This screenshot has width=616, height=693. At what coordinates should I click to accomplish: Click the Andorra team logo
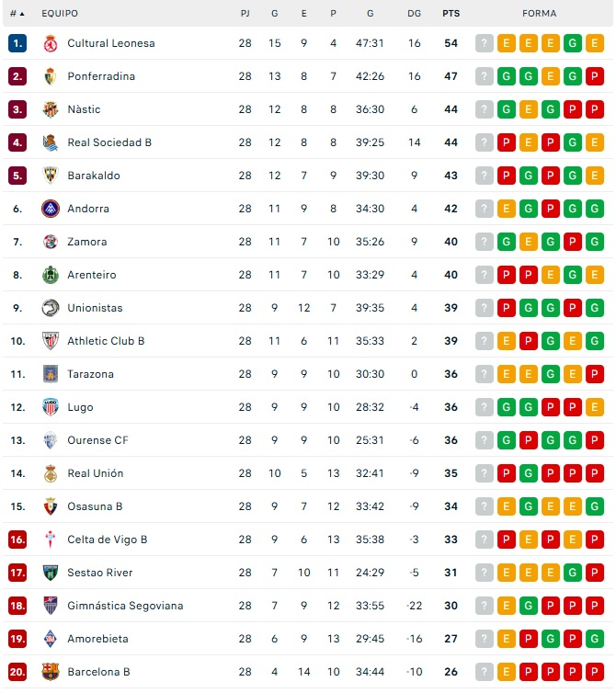click(x=51, y=209)
